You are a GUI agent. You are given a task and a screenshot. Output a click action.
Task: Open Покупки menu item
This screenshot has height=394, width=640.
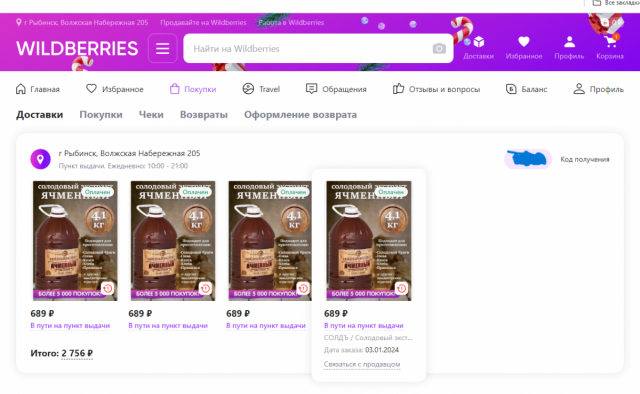[x=193, y=89]
